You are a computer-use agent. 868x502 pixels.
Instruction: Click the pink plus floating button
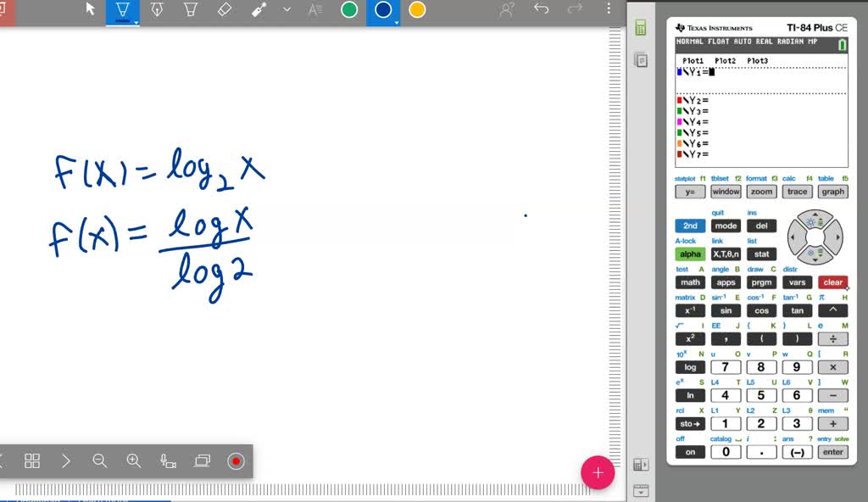coord(598,472)
